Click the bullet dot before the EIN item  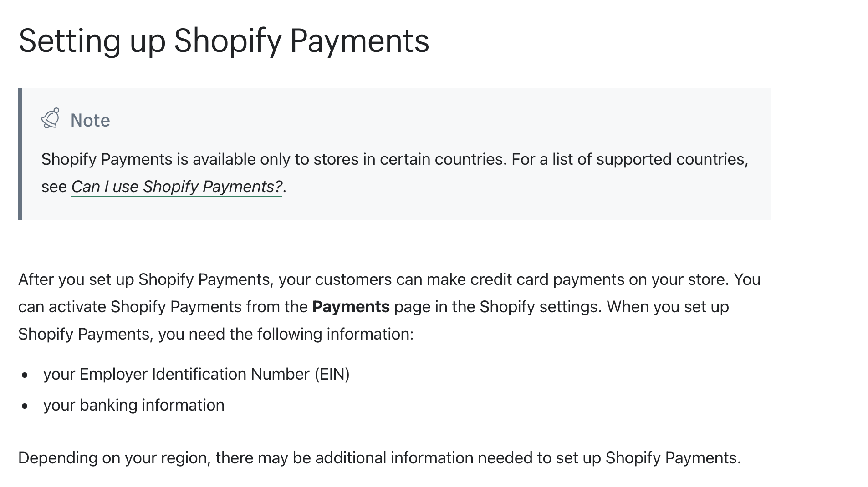coord(25,375)
